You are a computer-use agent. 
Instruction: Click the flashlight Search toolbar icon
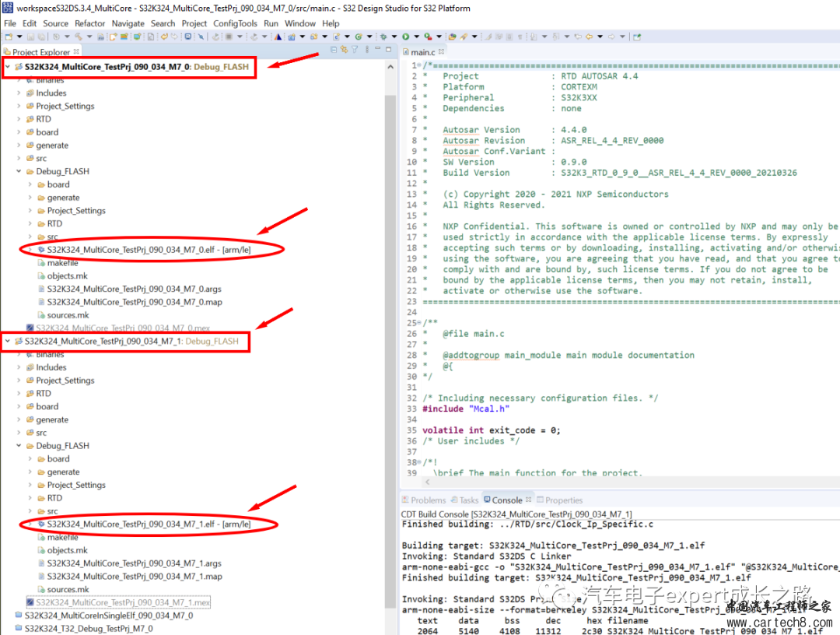(464, 37)
